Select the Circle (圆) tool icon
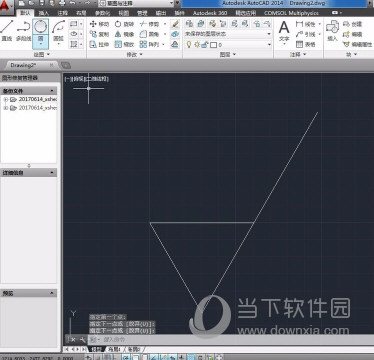The width and height of the screenshot is (374, 360). [41, 26]
